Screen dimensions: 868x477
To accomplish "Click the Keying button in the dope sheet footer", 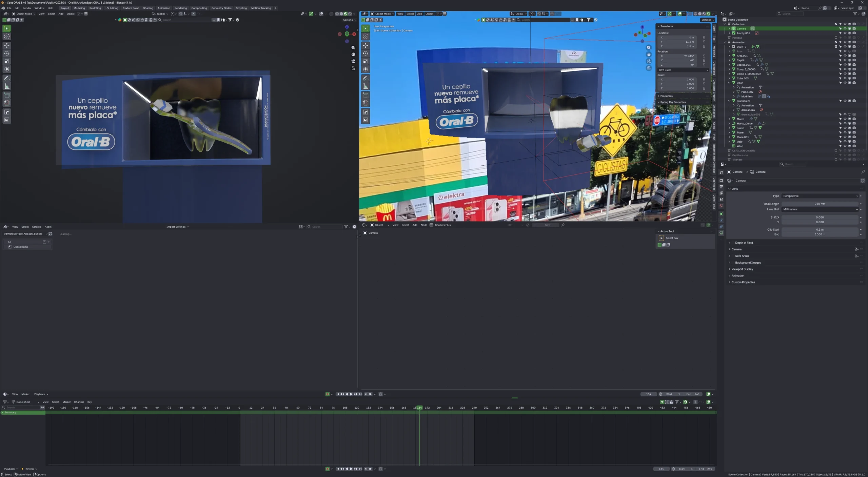I will [29, 469].
